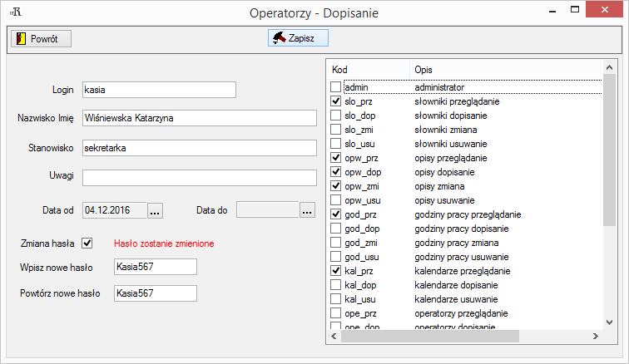629x364 pixels.
Task: Uncheck the Zmiana hasła checkbox
Action: click(x=87, y=243)
